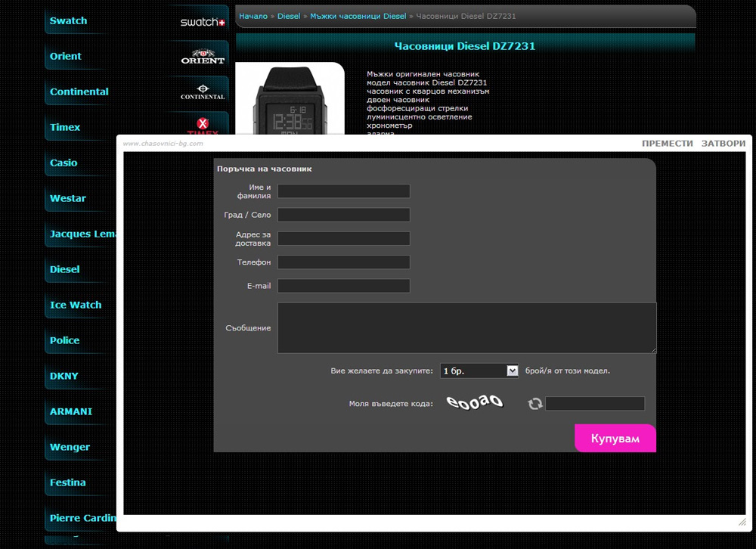
Task: Open the Ice Watch brand category
Action: tap(76, 305)
